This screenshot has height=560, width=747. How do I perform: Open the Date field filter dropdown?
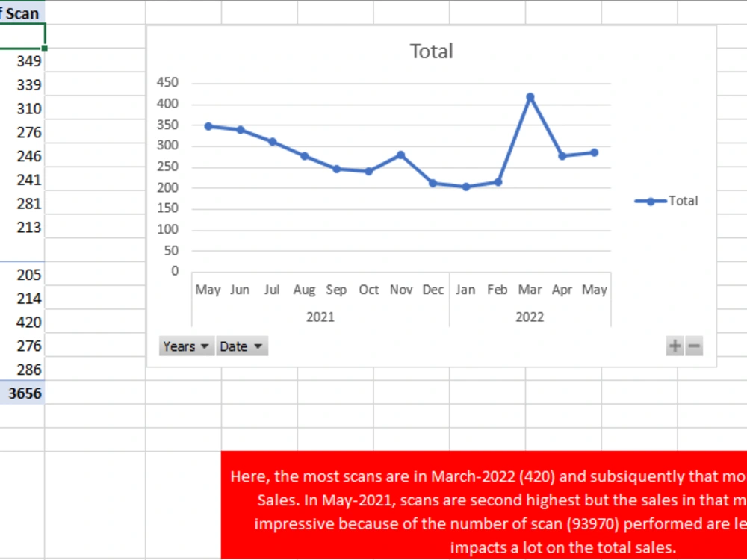[x=259, y=346]
